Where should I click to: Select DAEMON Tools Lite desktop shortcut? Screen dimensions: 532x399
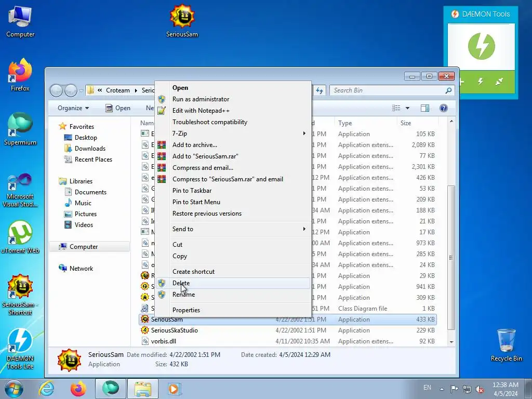tap(20, 349)
